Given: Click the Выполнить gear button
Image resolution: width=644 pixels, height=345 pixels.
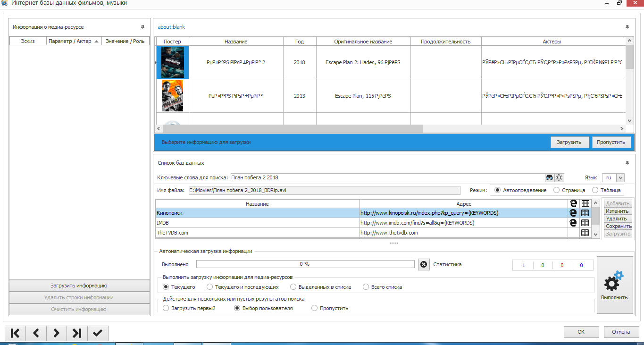Looking at the screenshot, I should [x=615, y=285].
